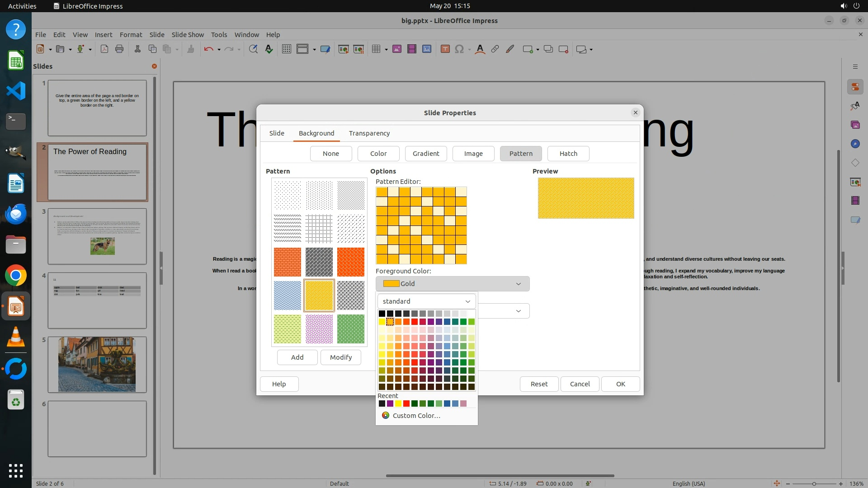This screenshot has width=868, height=488.
Task: Switch to the Transparency tab
Action: point(369,133)
